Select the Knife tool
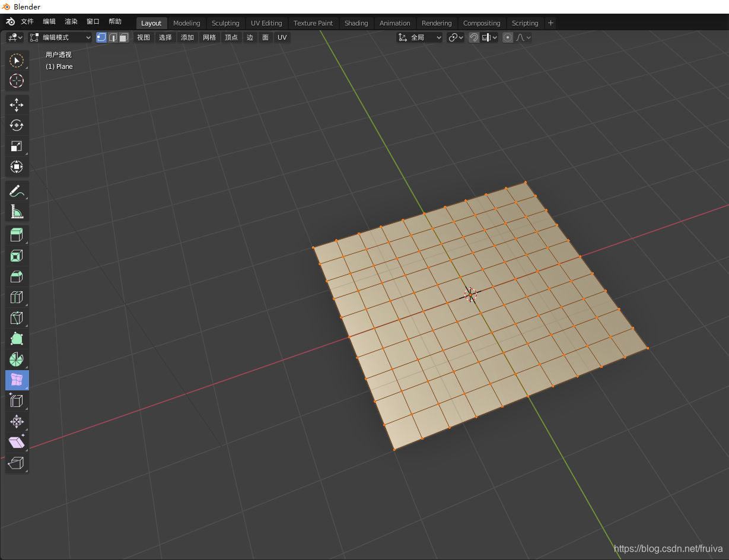The width and height of the screenshot is (729, 560). click(x=17, y=318)
